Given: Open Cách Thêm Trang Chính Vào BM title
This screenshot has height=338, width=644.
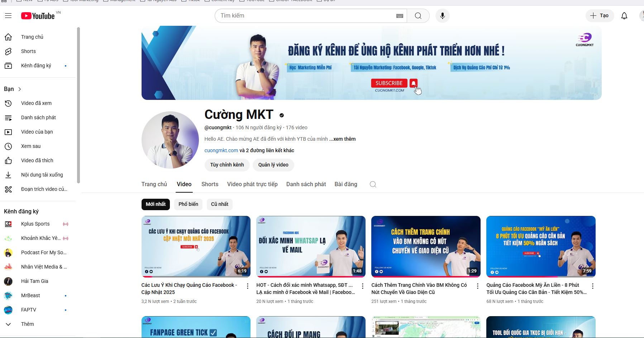Looking at the screenshot, I should click(419, 289).
